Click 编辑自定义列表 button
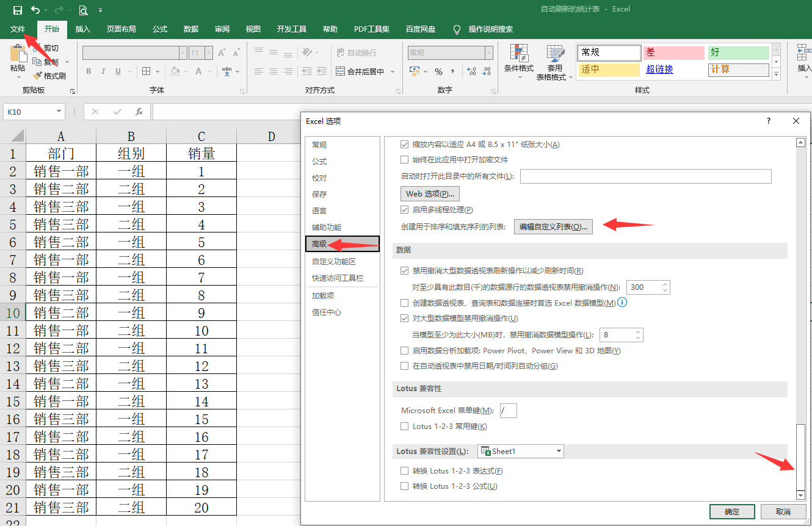Screen dimensions: 812x526 tap(554, 226)
